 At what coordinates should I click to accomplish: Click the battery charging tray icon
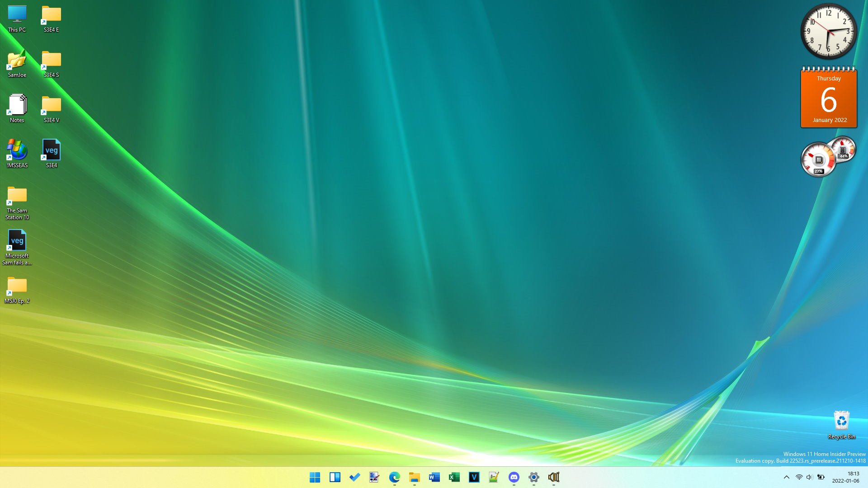(821, 477)
